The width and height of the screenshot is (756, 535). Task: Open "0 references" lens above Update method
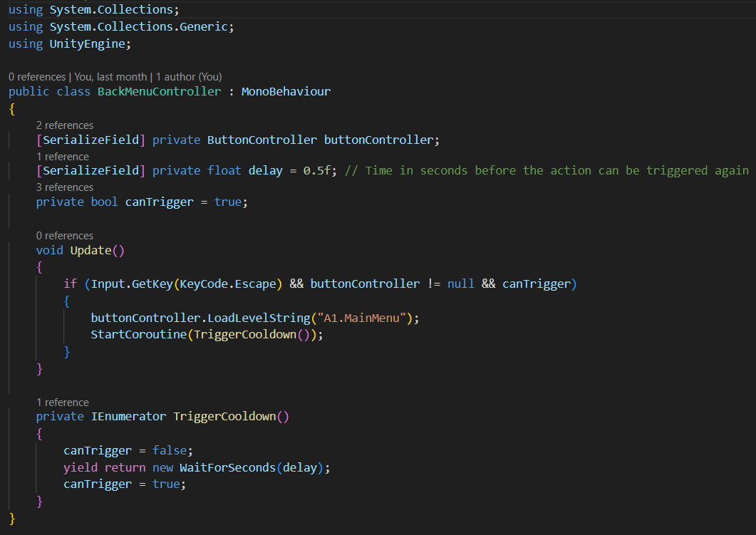coord(65,236)
